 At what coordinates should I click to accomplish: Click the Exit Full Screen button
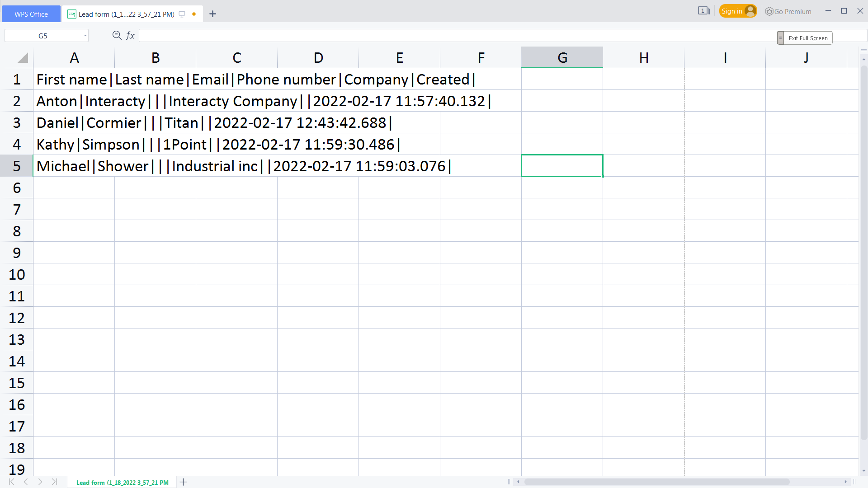807,38
